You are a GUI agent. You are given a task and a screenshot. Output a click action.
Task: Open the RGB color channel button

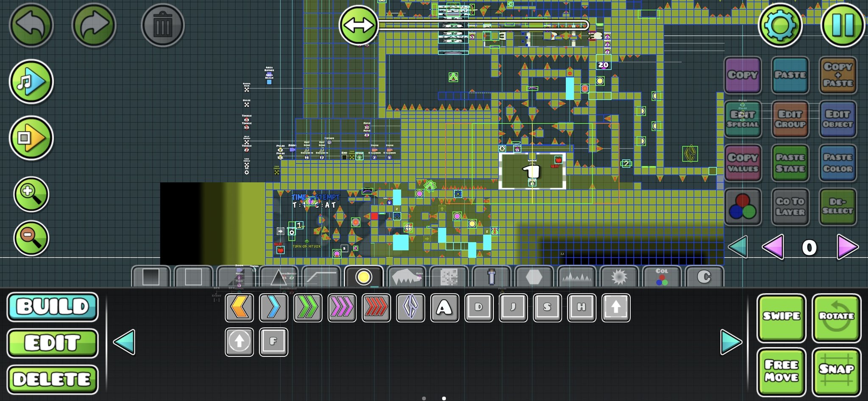743,207
